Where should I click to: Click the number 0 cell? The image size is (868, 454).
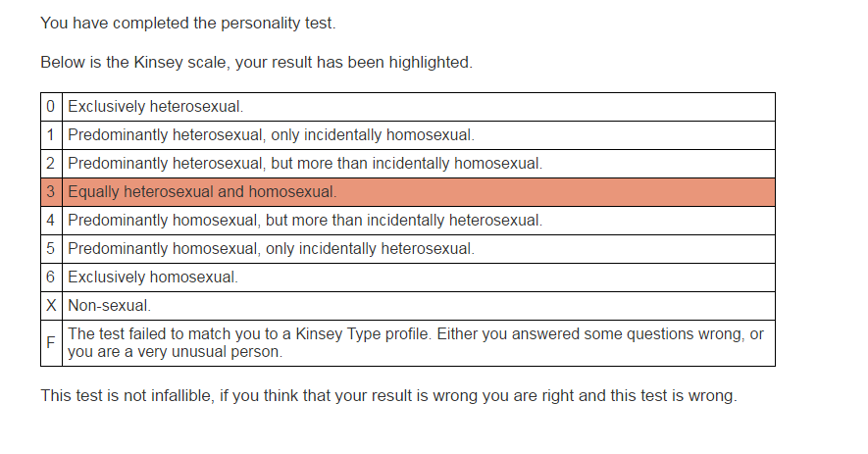(x=51, y=107)
